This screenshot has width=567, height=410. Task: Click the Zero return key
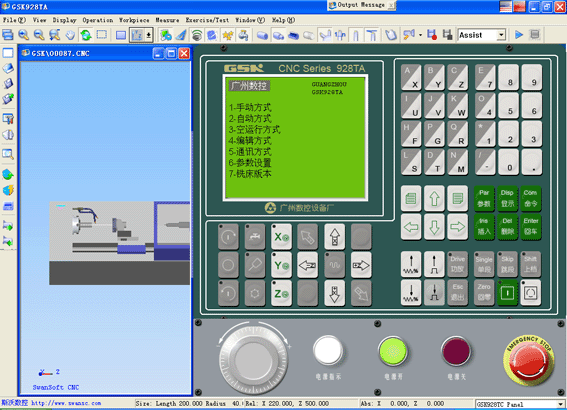[484, 292]
